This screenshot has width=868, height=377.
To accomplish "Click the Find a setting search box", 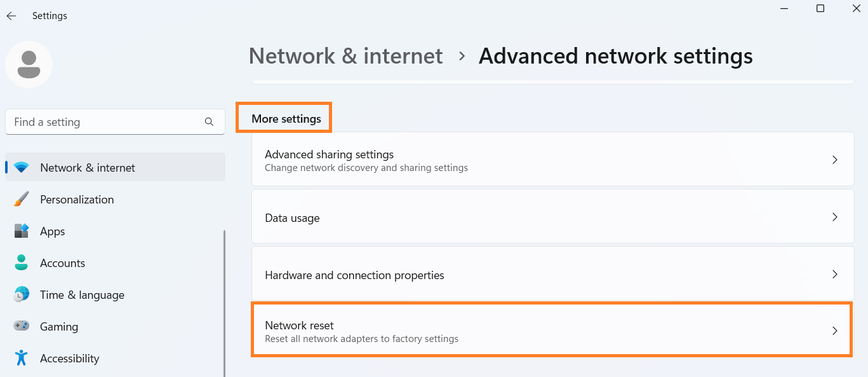I will click(105, 122).
